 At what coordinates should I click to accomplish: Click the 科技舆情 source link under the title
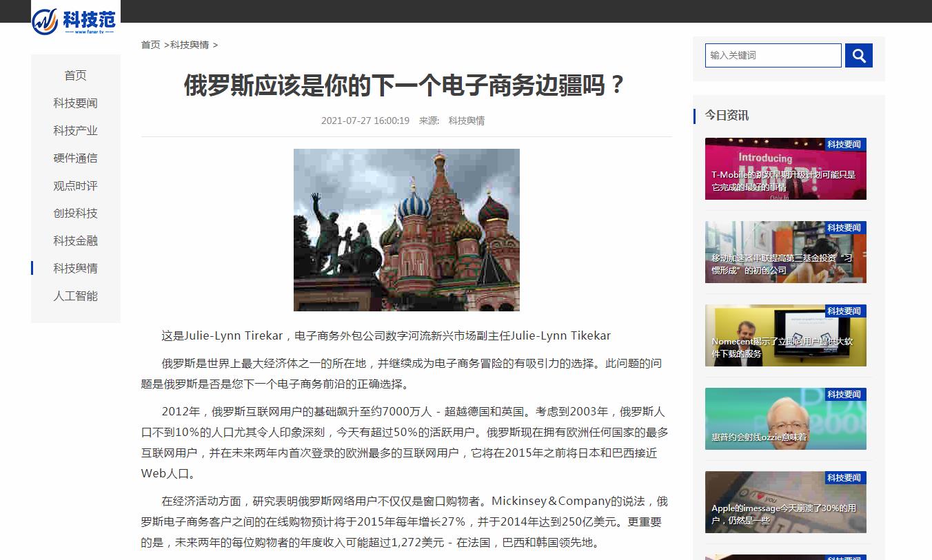pos(467,121)
